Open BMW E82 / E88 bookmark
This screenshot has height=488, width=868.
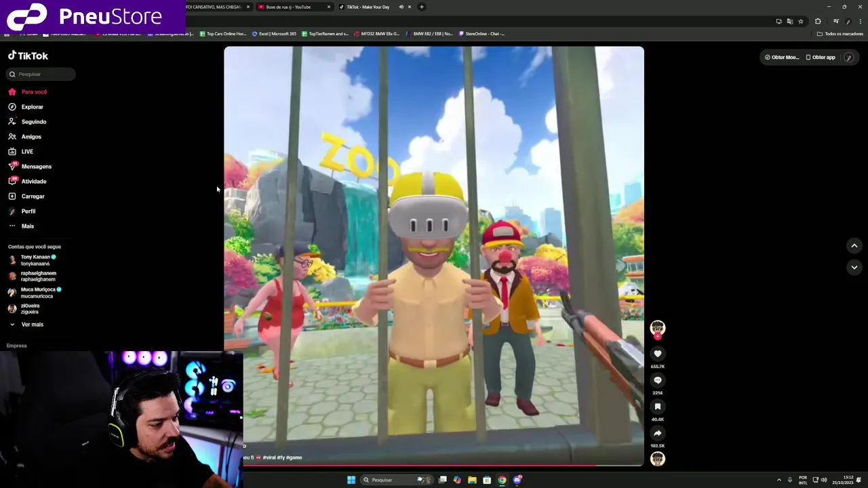tap(429, 33)
